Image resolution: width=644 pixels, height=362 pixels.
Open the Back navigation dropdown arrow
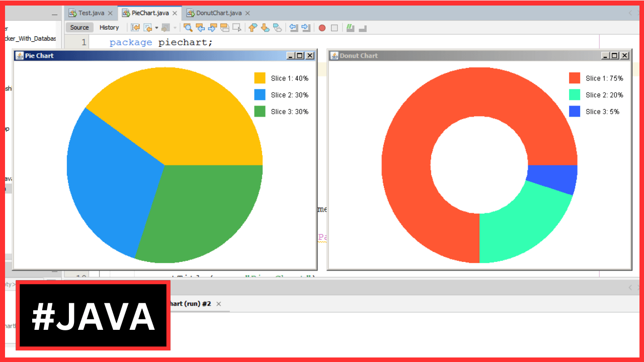(x=156, y=28)
